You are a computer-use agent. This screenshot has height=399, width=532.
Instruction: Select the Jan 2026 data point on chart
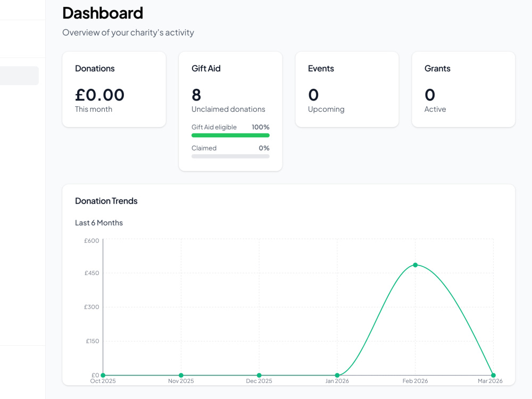coord(337,375)
